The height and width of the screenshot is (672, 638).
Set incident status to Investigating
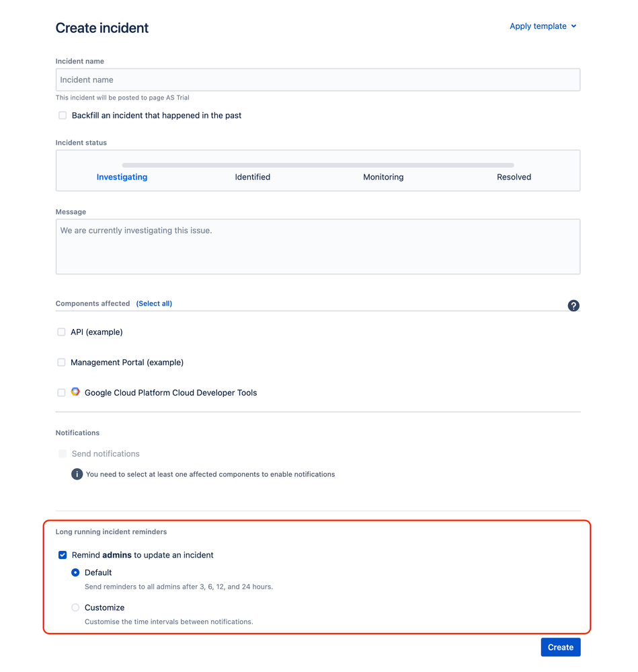122,177
